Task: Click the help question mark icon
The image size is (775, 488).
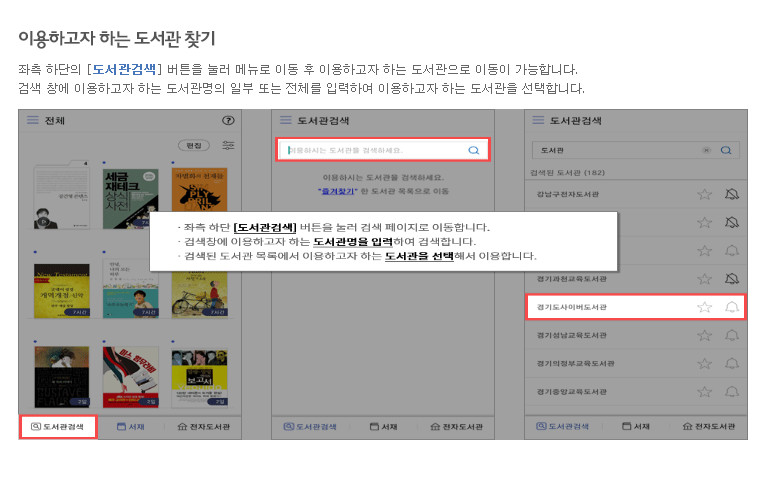Action: click(x=228, y=120)
